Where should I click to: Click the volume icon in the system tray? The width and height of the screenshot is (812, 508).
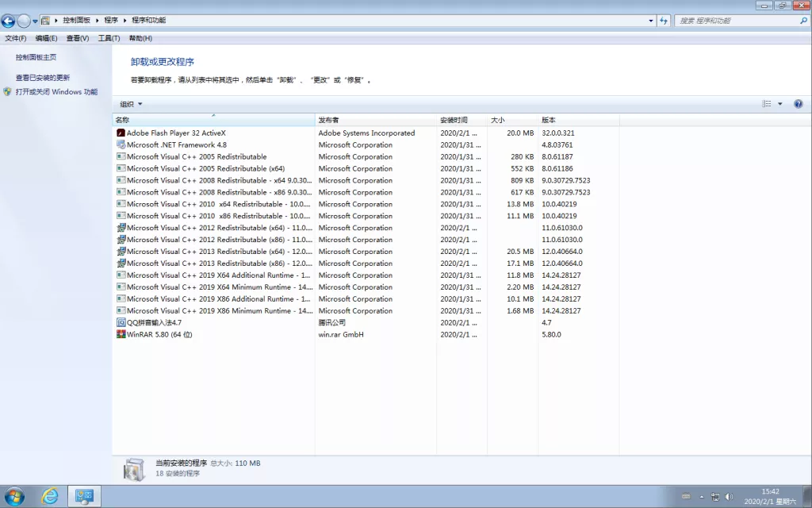(729, 495)
